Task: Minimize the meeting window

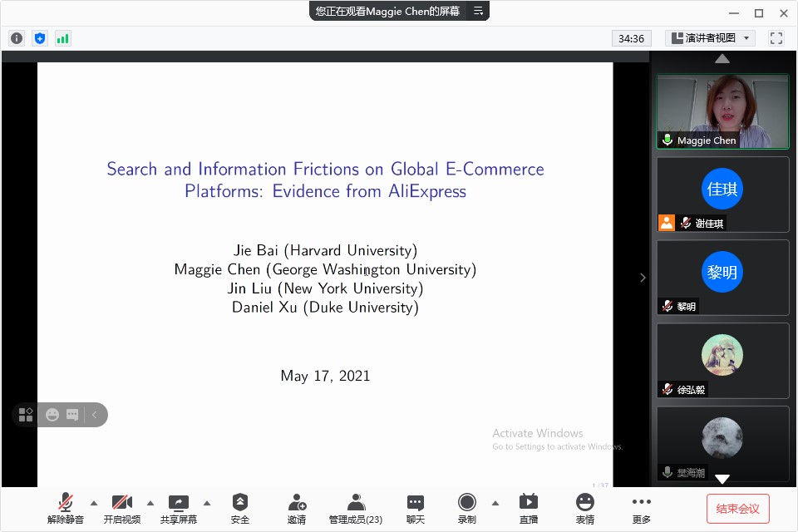Action: (x=734, y=13)
